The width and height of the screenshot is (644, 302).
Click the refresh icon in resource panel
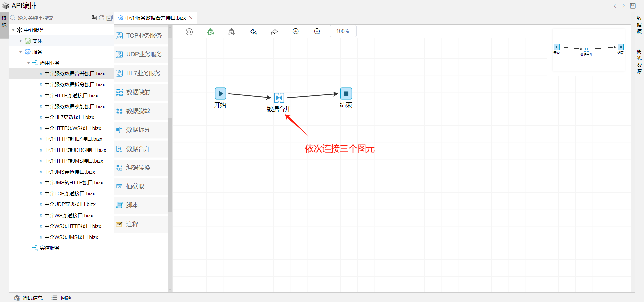pyautogui.click(x=101, y=18)
